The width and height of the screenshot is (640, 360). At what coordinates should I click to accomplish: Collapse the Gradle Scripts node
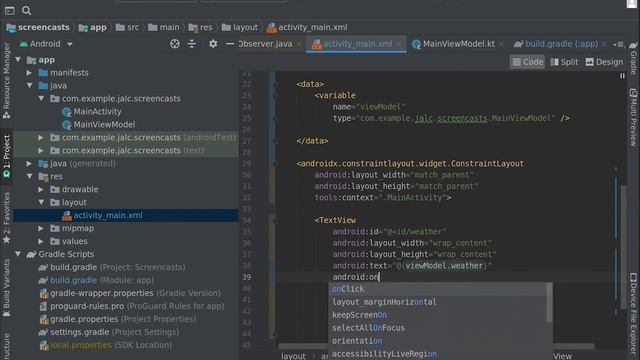click(x=18, y=254)
